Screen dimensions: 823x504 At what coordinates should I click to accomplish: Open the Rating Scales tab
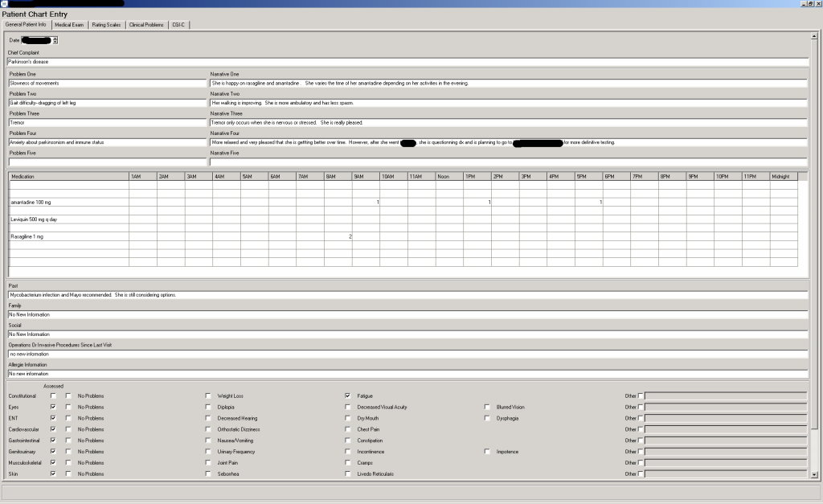pyautogui.click(x=106, y=25)
